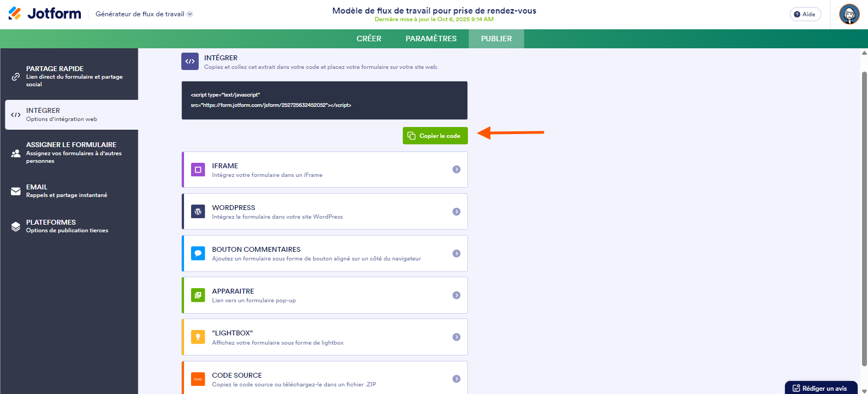Open the Générateur de flux de travail dropdown
Image resolution: width=868 pixels, height=394 pixels.
[x=144, y=14]
